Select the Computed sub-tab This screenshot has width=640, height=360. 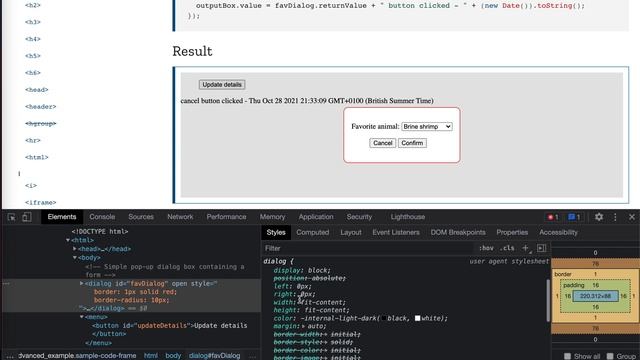click(x=313, y=233)
